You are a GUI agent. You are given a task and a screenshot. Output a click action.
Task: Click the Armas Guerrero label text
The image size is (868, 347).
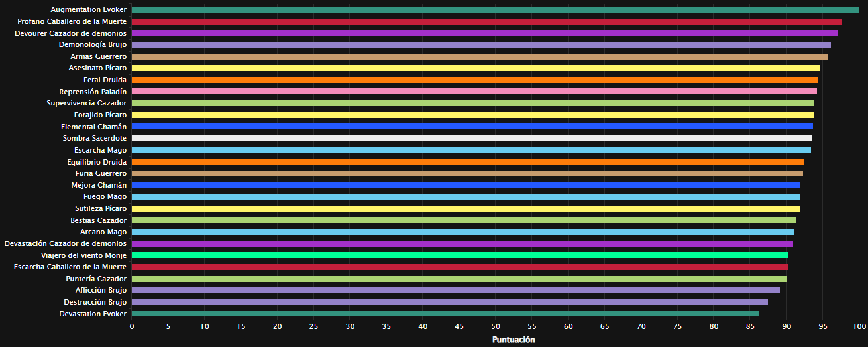[x=98, y=56]
